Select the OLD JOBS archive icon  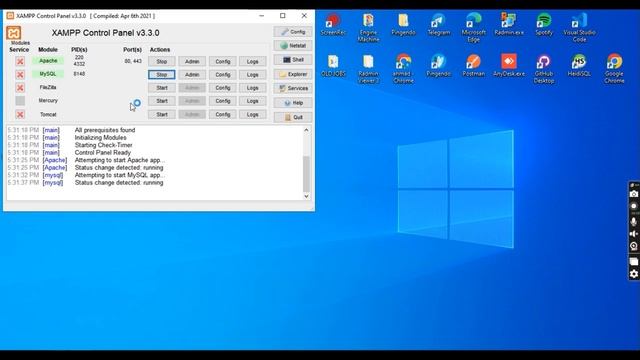tap(333, 66)
